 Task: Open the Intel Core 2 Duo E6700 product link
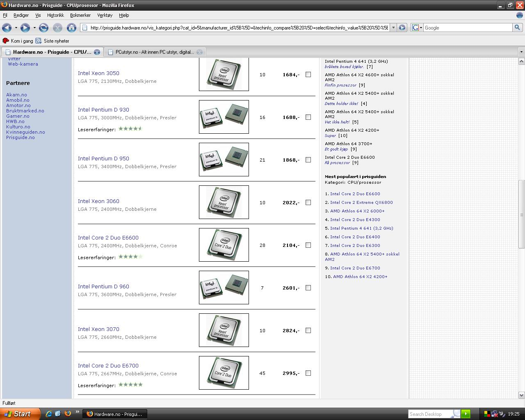click(108, 365)
